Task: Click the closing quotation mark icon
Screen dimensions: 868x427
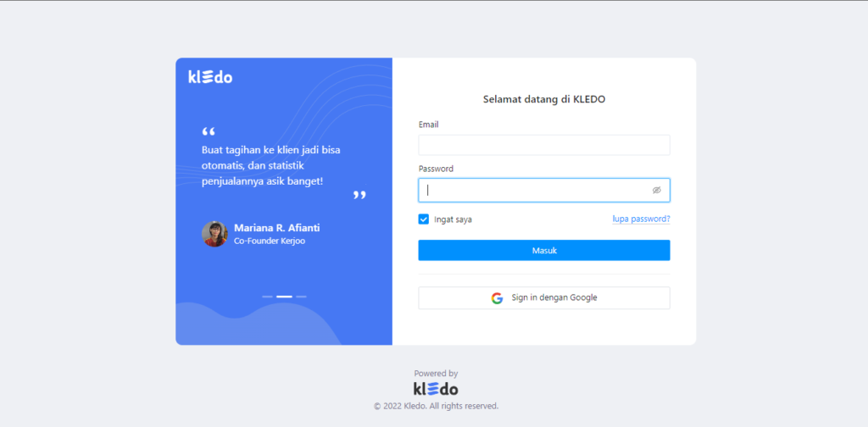Action: pyautogui.click(x=359, y=195)
